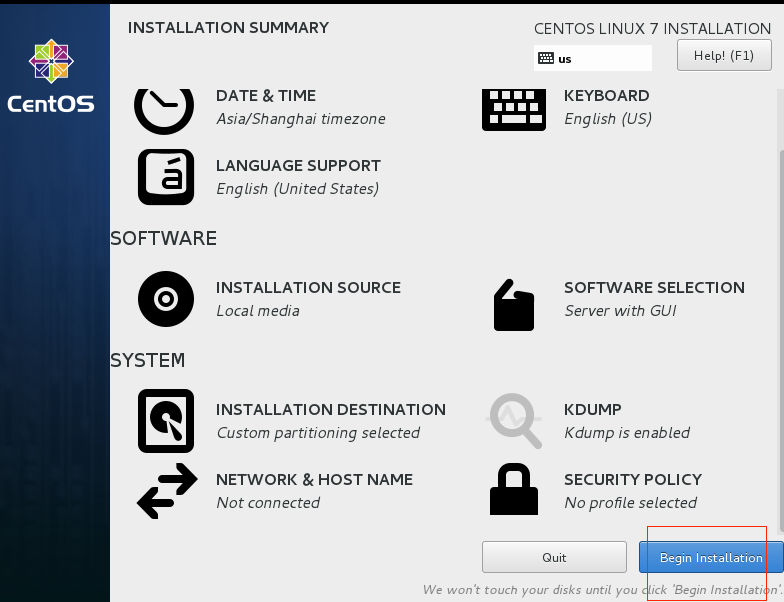
Task: Open the Date & Time clock icon
Action: 164,112
